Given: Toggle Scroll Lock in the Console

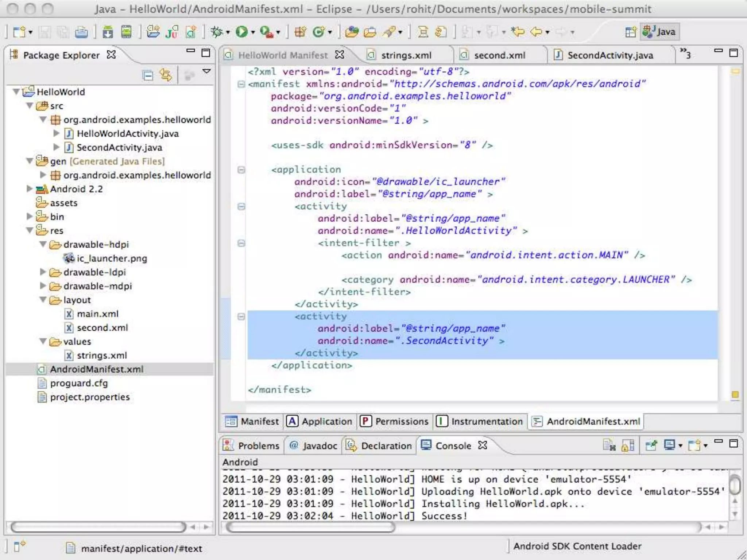Looking at the screenshot, I should tap(628, 446).
